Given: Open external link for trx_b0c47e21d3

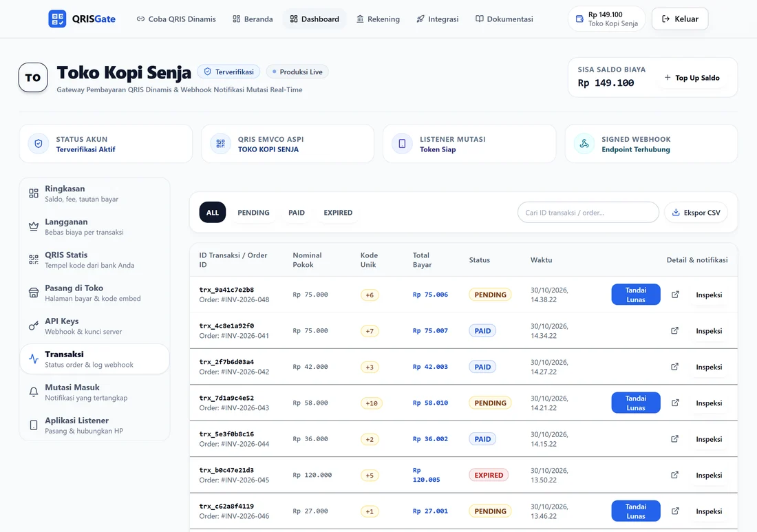Looking at the screenshot, I should [x=675, y=475].
